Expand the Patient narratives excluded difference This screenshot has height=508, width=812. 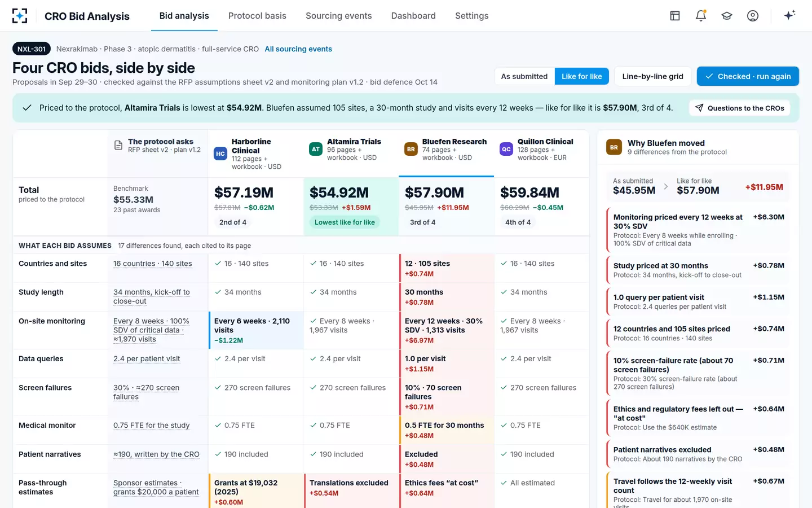(698, 454)
